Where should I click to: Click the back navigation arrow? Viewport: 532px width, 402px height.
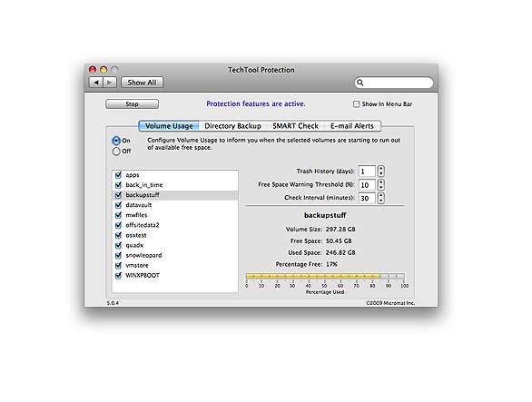[x=96, y=83]
